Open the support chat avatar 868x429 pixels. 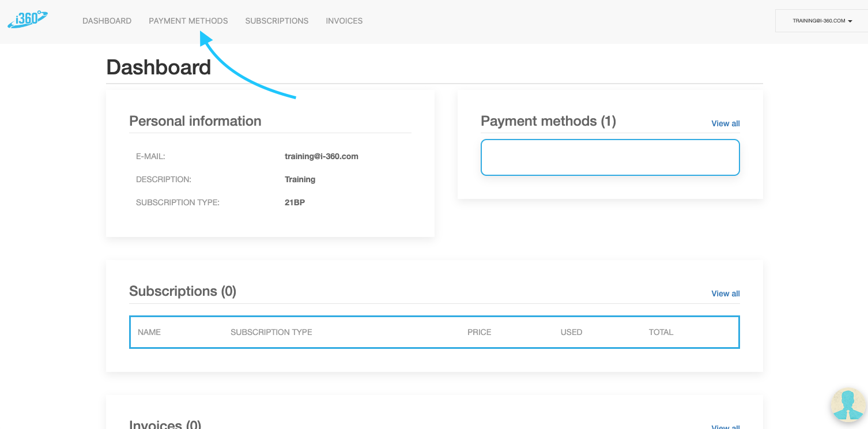click(x=848, y=405)
